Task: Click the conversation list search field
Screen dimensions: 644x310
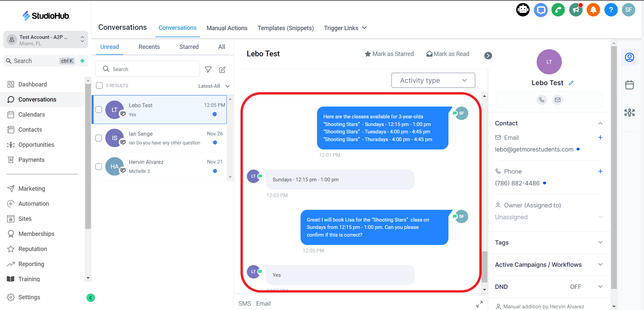Action: [x=148, y=69]
